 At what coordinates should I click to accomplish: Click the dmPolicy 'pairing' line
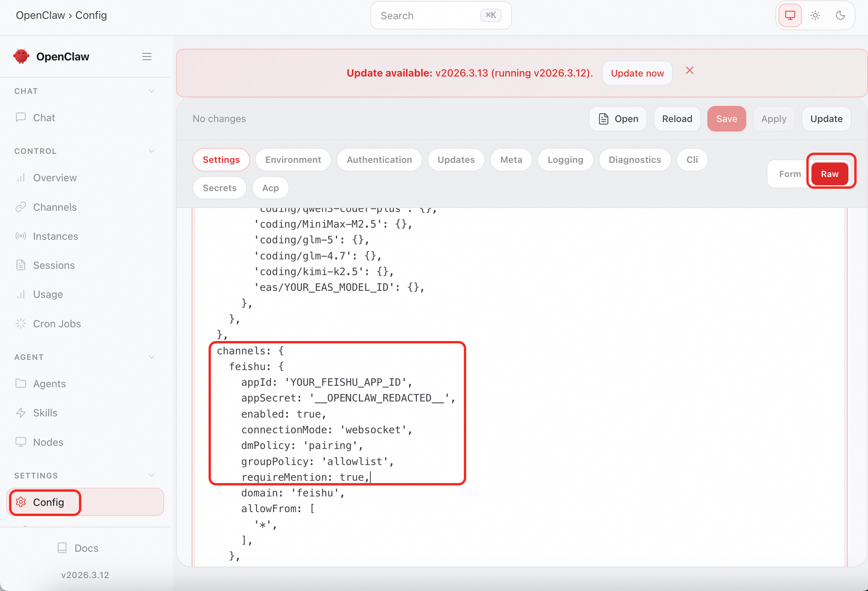point(302,445)
